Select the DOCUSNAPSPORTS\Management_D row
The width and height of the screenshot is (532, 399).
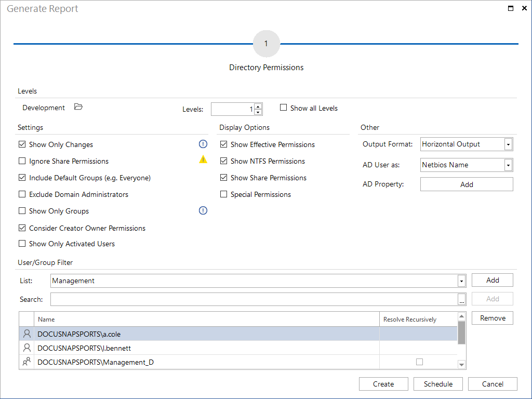tap(238, 362)
